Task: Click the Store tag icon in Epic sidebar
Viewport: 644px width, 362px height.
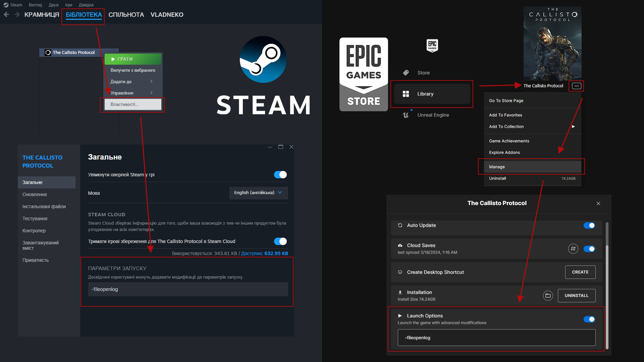Action: pos(406,73)
